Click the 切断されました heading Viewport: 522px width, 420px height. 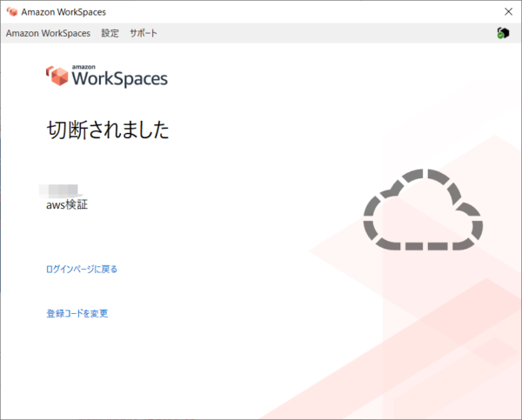108,130
